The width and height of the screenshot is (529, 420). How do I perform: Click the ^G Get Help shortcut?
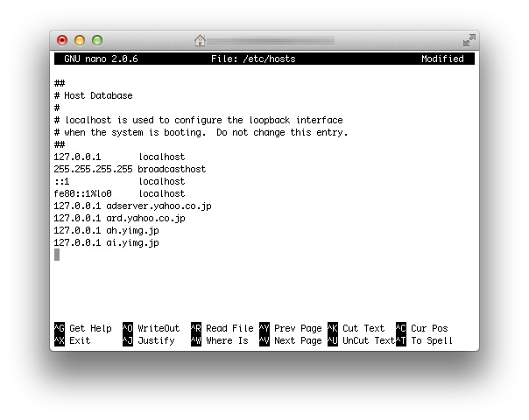point(83,328)
